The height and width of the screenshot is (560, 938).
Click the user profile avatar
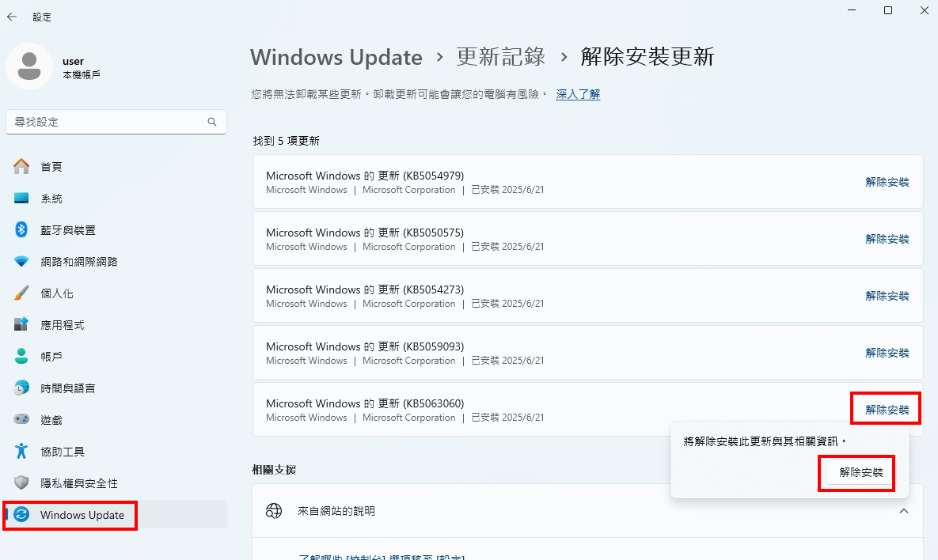click(x=29, y=66)
